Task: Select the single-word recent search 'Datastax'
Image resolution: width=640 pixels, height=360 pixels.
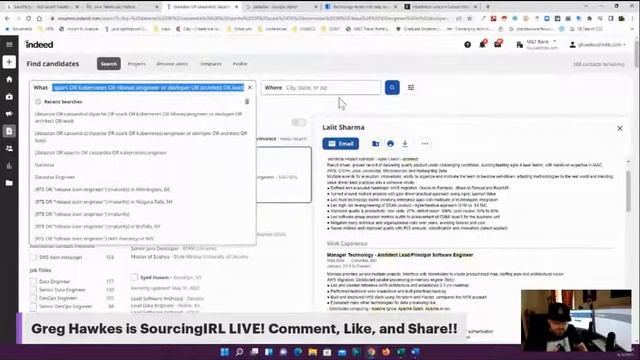Action: [44, 165]
